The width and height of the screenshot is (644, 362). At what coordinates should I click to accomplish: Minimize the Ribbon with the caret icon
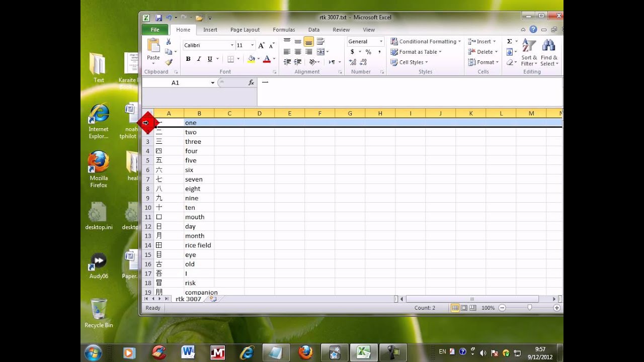(523, 30)
